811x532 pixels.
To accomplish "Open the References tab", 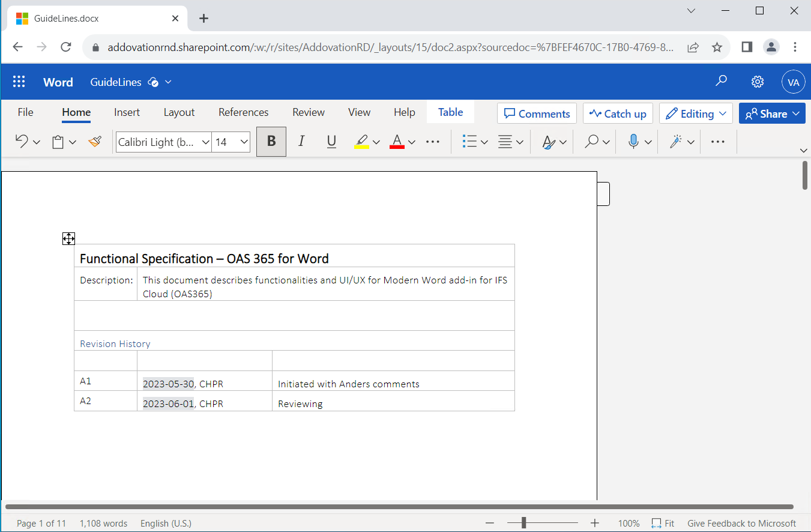I will pos(243,112).
